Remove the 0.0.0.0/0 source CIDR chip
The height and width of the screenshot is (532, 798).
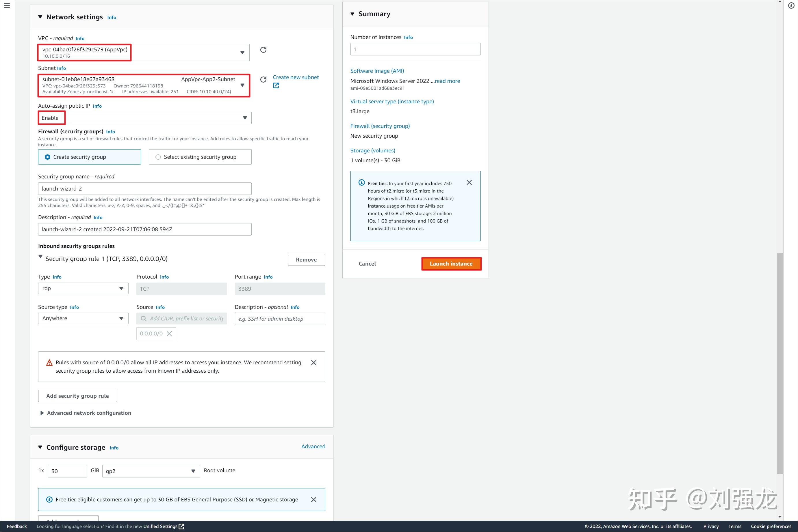point(169,333)
